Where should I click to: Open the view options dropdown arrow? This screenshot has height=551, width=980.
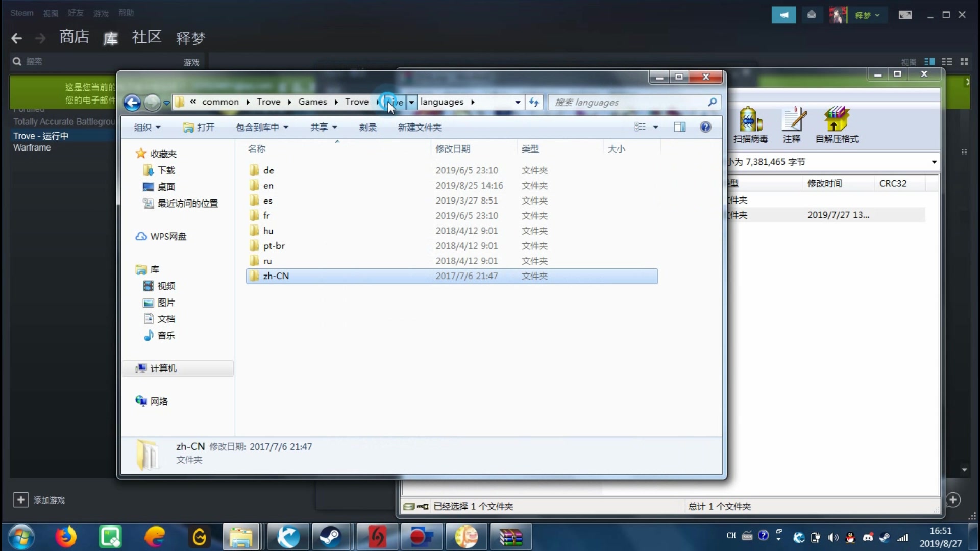656,127
